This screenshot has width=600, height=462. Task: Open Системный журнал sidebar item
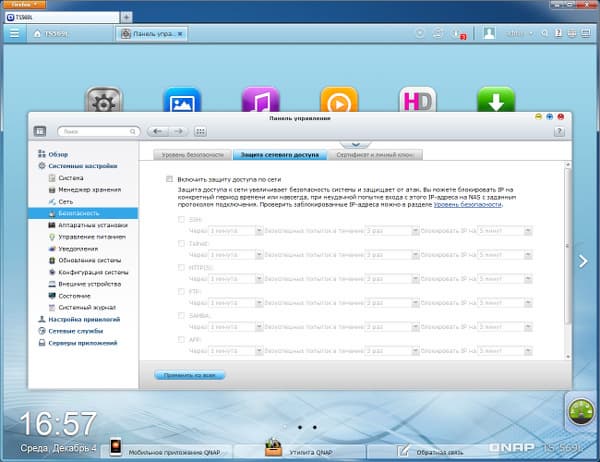87,307
